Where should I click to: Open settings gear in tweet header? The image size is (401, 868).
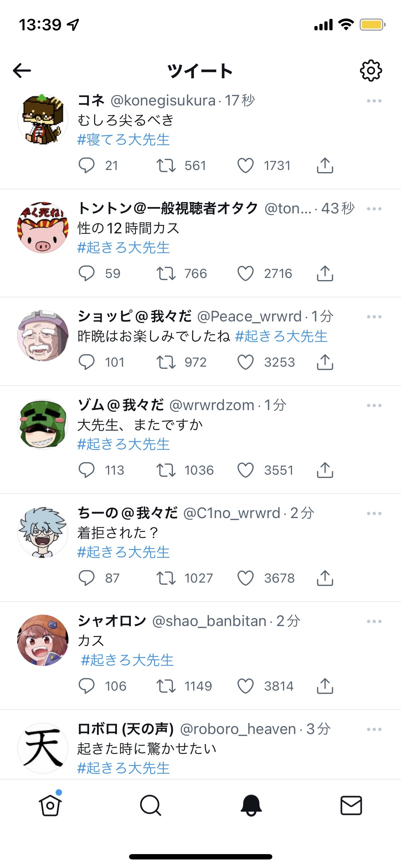(371, 71)
